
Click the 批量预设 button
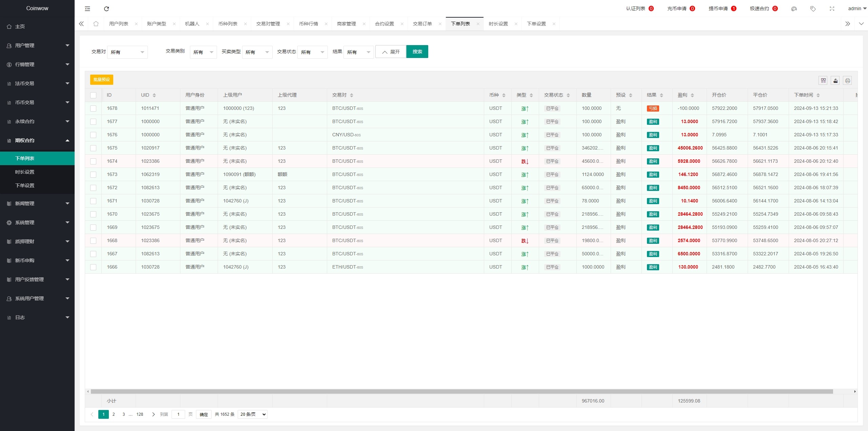pos(101,80)
